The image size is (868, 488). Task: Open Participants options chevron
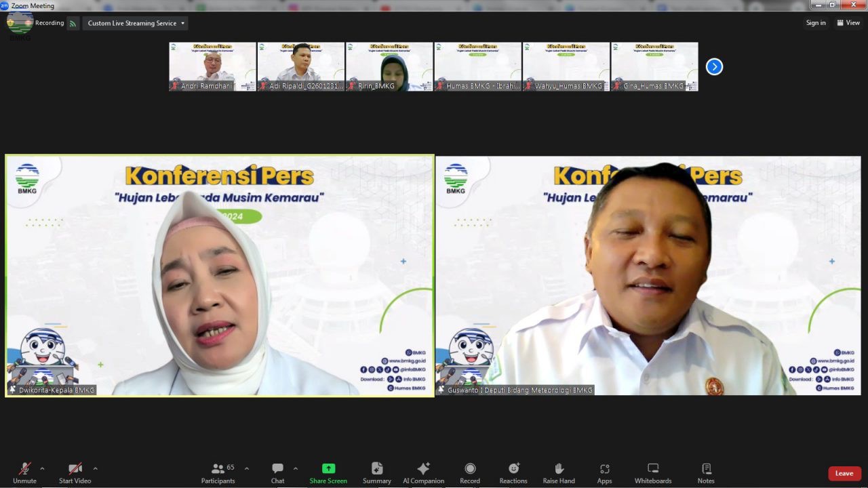246,468
